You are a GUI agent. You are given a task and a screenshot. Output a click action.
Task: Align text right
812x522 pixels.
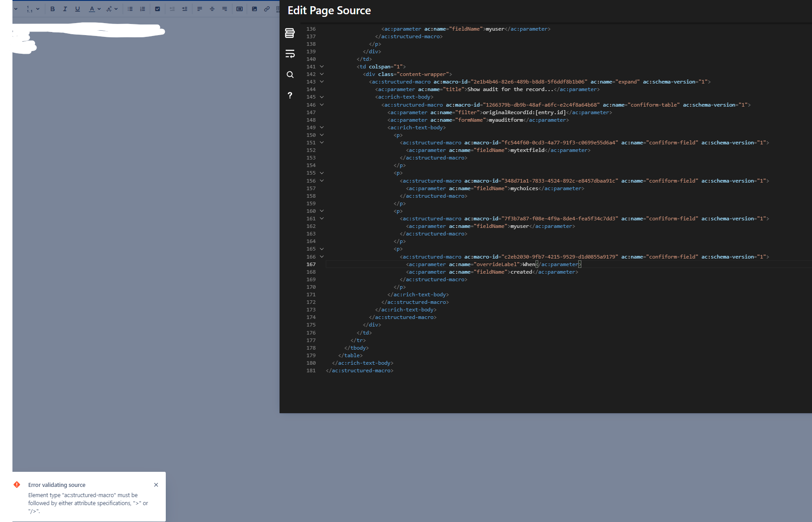(224, 9)
